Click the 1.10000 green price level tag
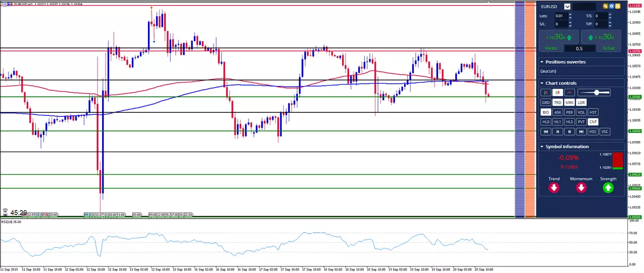The width and height of the screenshot is (644, 273). [635, 131]
